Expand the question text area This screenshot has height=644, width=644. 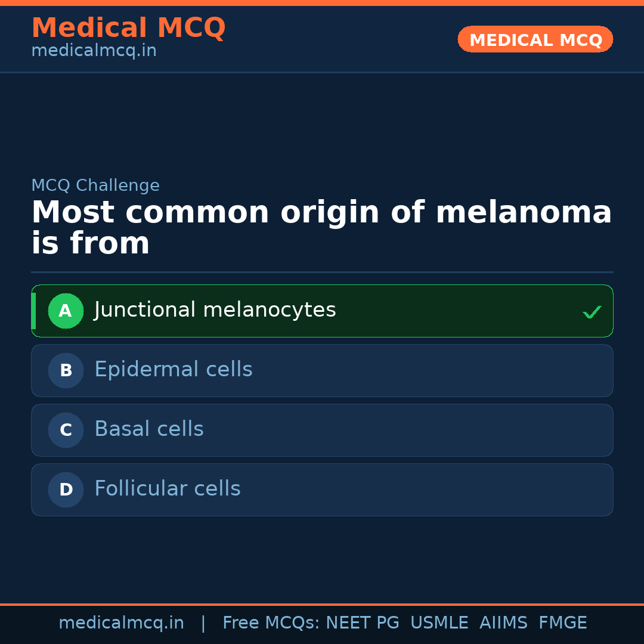click(x=322, y=227)
